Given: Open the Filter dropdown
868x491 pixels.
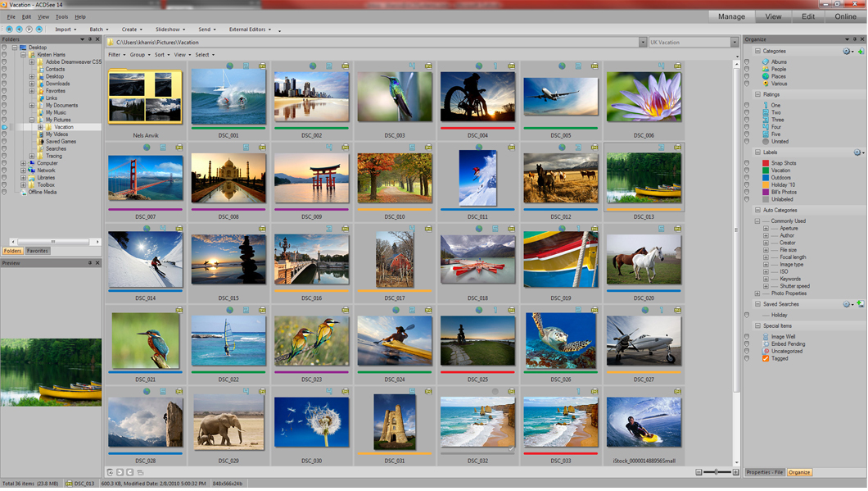Looking at the screenshot, I should pyautogui.click(x=116, y=55).
